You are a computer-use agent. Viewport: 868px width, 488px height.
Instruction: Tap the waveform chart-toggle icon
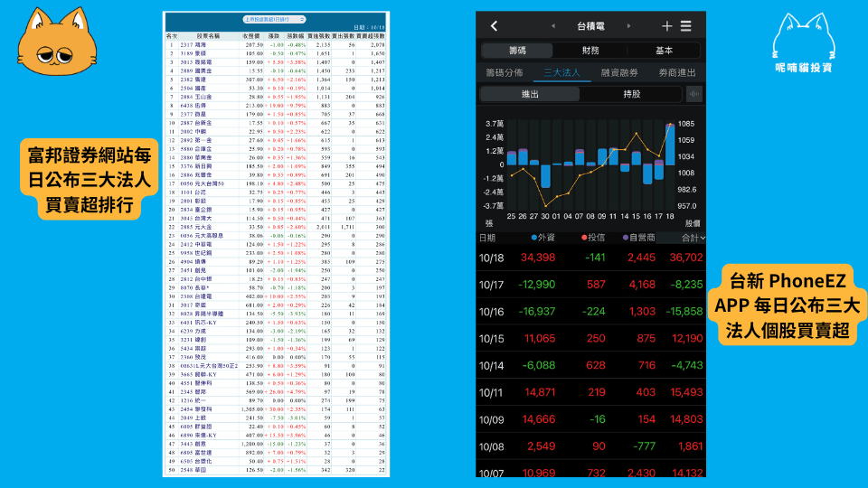[x=694, y=94]
